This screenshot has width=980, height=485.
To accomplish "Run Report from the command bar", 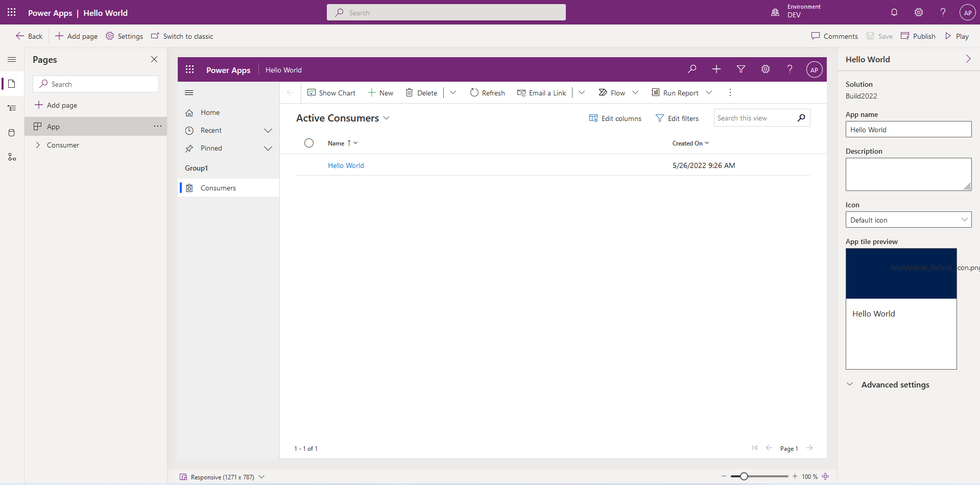I will pos(677,92).
